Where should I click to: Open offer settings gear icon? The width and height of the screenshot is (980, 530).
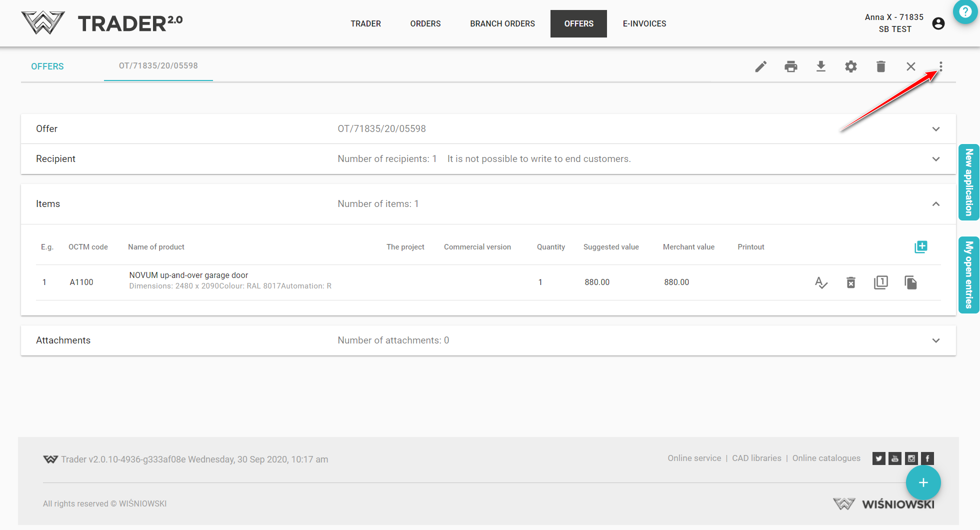850,66
